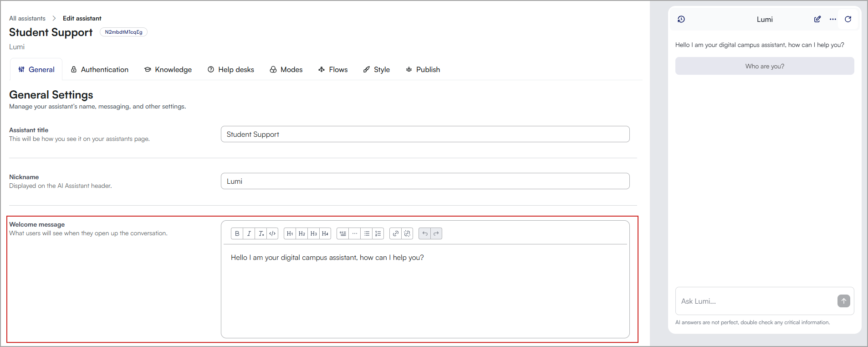Screen dimensions: 868x347
Task: Refresh the Lumi chat preview
Action: (848, 19)
